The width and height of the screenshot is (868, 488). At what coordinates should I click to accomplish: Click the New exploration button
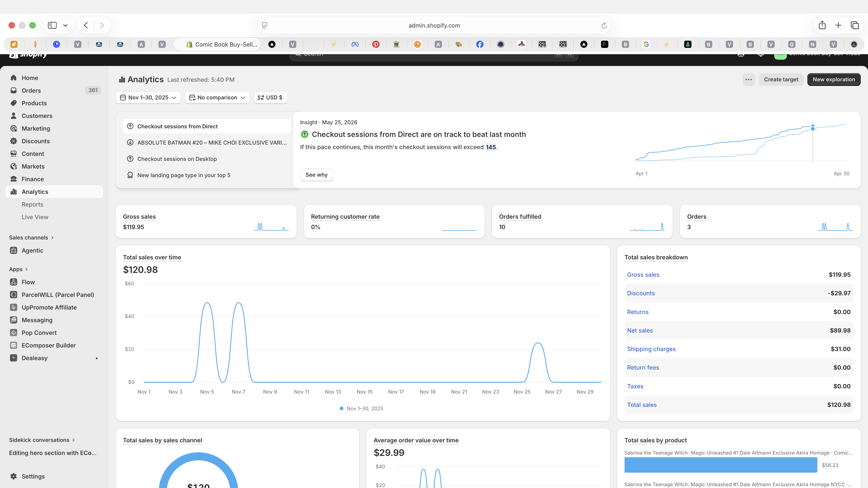pyautogui.click(x=834, y=80)
